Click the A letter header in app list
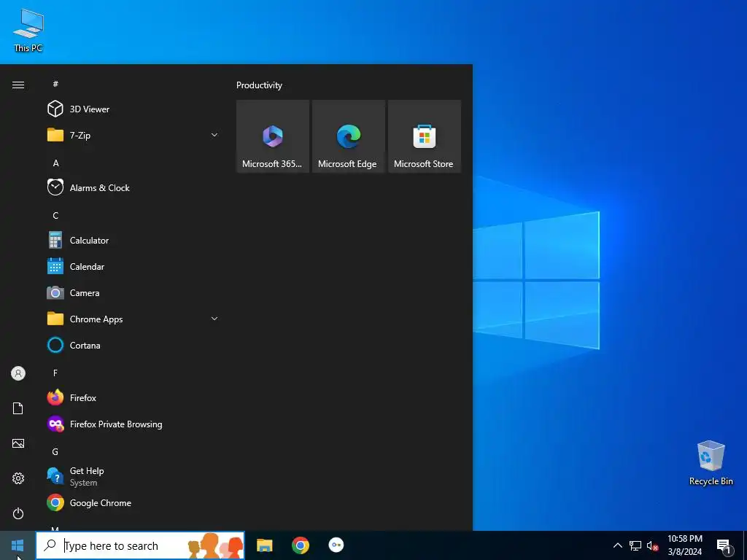The height and width of the screenshot is (560, 747). [55, 163]
